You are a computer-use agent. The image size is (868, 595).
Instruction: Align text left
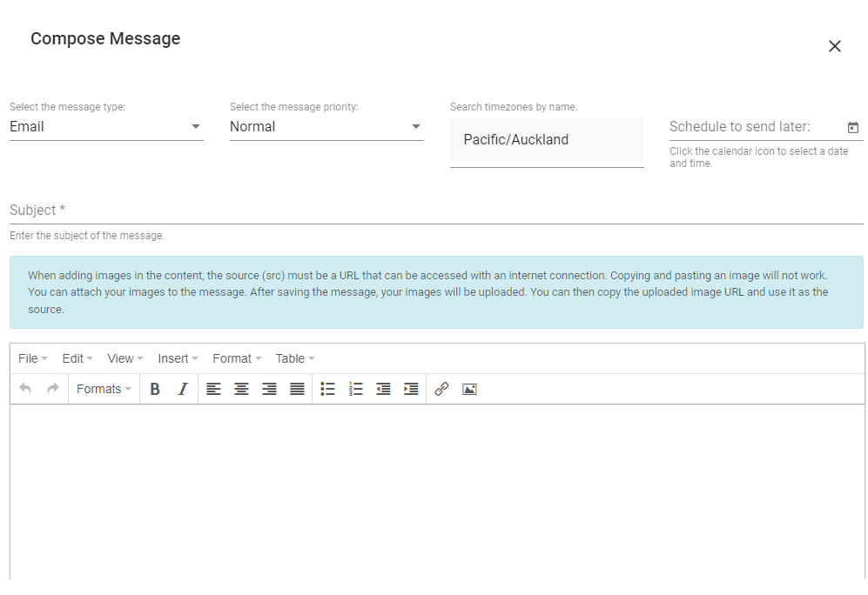(213, 389)
